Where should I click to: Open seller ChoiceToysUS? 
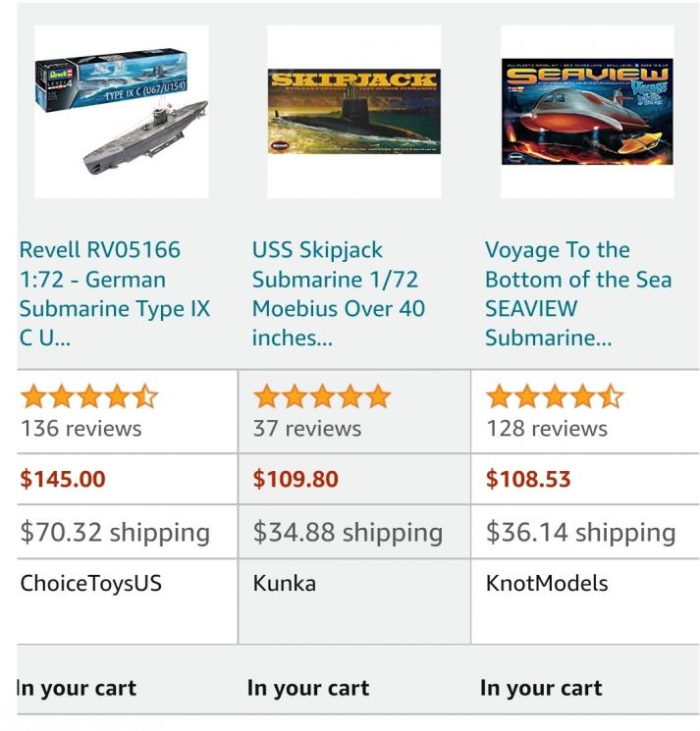click(91, 584)
